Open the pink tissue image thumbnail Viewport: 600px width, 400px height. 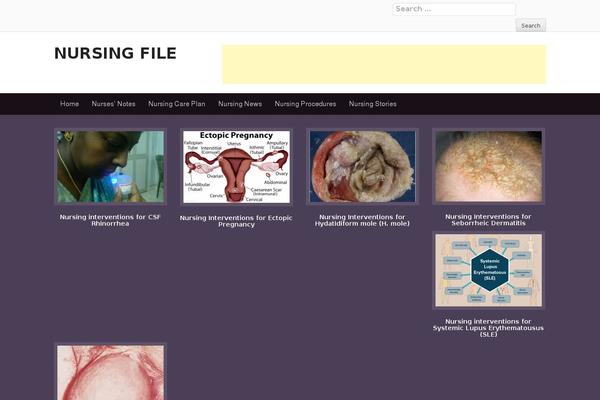pos(110,372)
